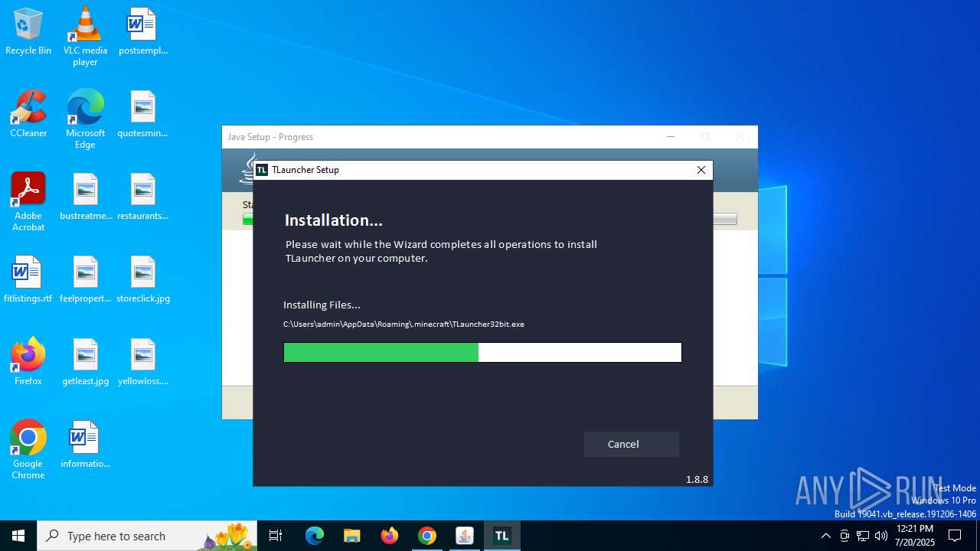The height and width of the screenshot is (551, 980).
Task: Open fitlistings.rtf document icon
Action: tap(28, 280)
